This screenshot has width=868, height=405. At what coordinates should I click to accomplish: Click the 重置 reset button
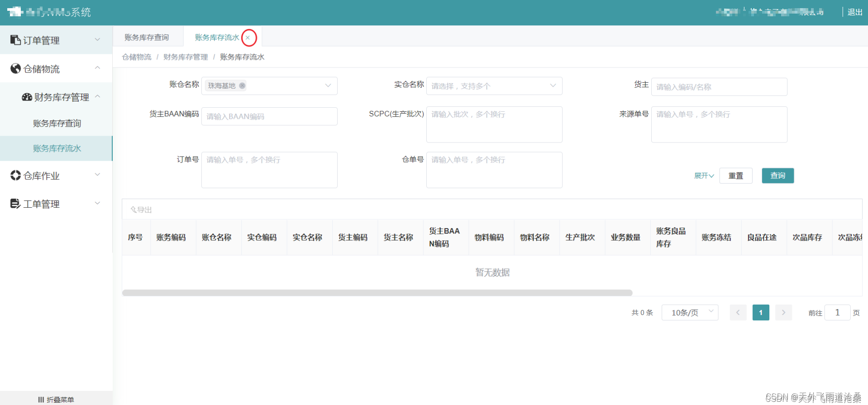(735, 176)
